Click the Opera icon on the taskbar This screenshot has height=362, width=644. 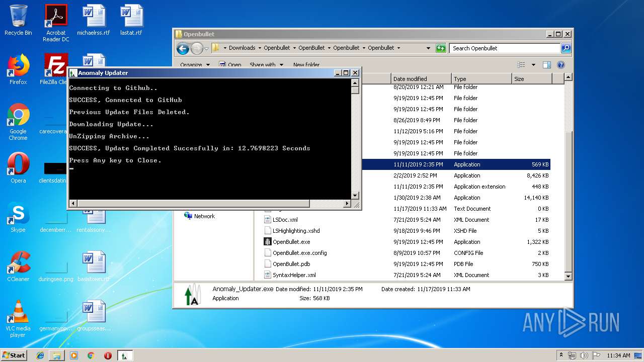pos(108,355)
